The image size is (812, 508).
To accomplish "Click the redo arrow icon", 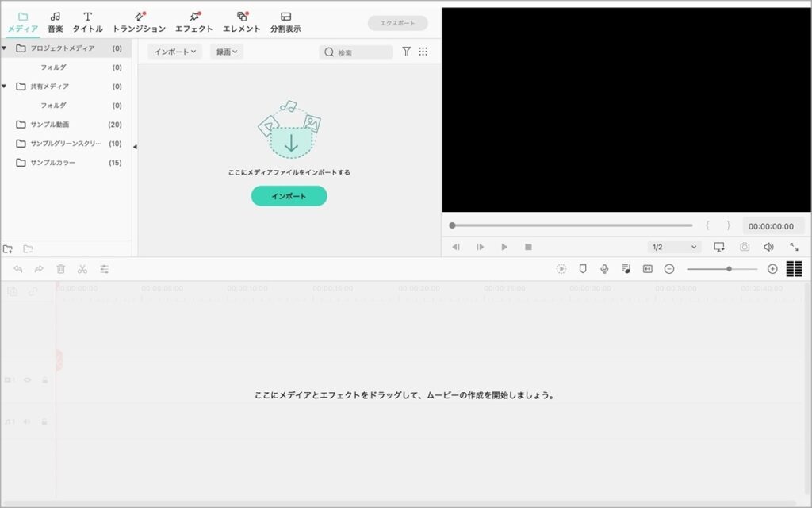I will point(39,269).
